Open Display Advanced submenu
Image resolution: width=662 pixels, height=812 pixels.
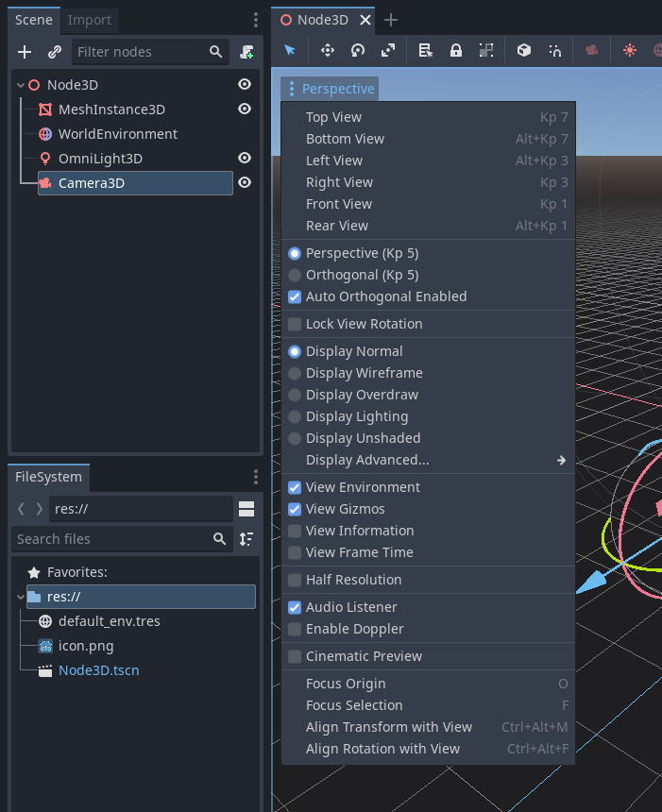(x=428, y=461)
